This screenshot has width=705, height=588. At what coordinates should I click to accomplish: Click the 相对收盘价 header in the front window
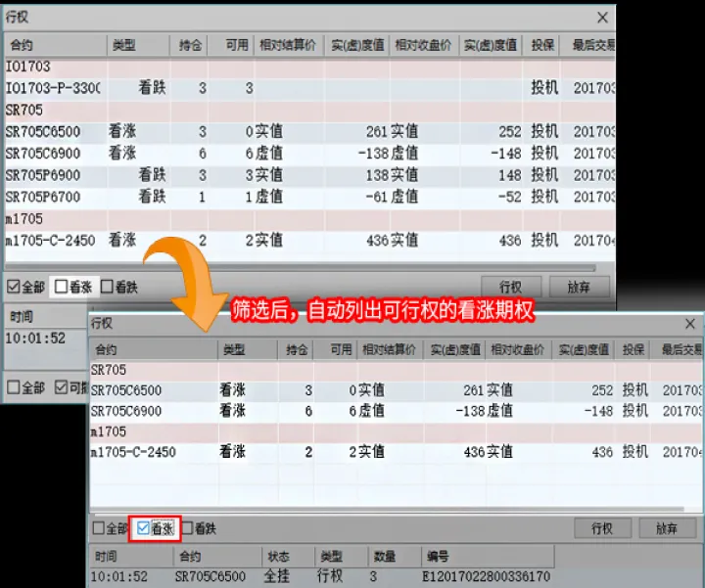tap(518, 349)
